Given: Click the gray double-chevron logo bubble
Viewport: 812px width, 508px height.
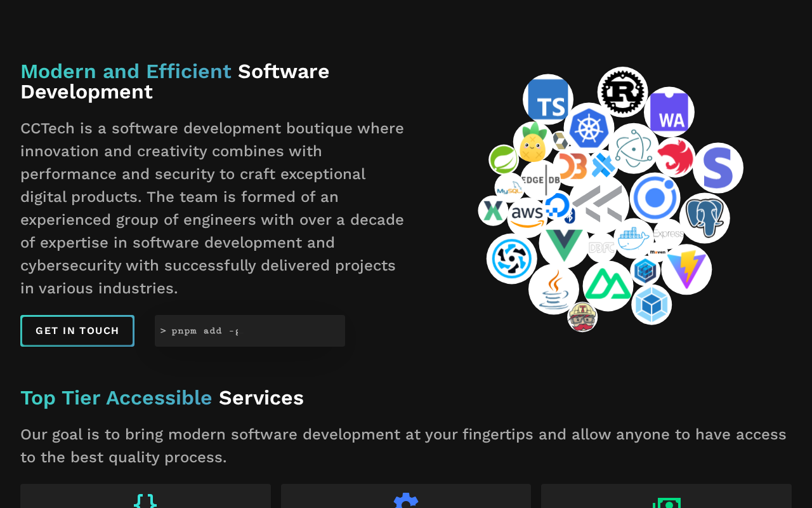Looking at the screenshot, I should click(x=599, y=204).
